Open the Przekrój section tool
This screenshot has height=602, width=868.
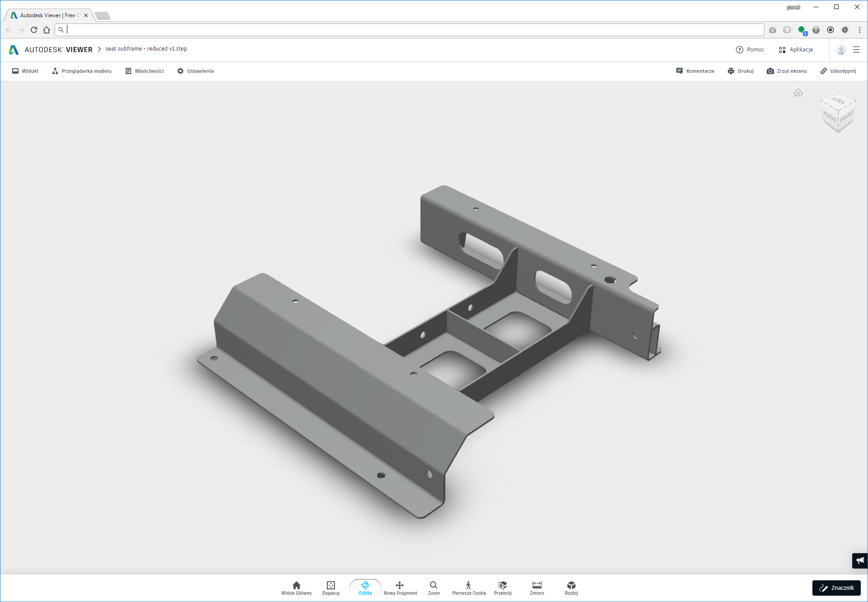point(502,588)
